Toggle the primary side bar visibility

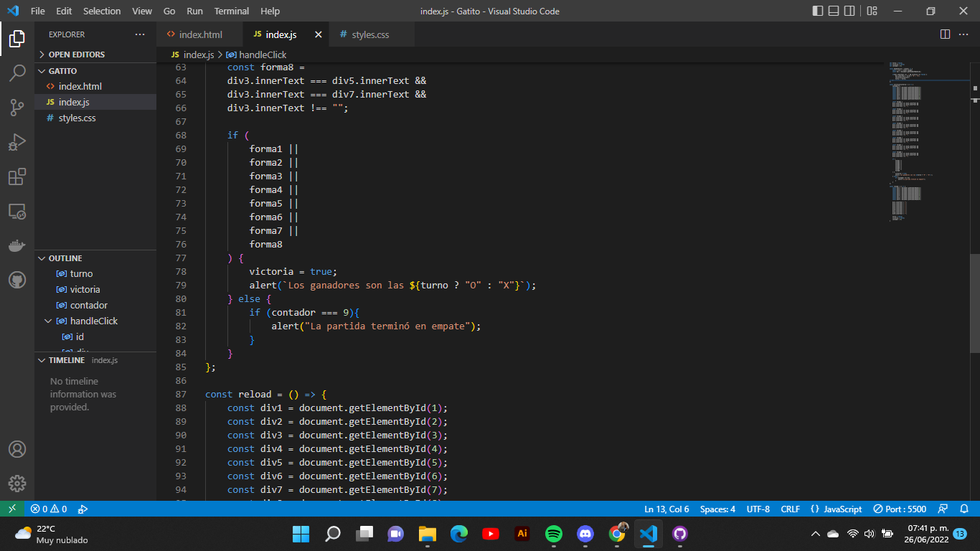[x=818, y=11]
